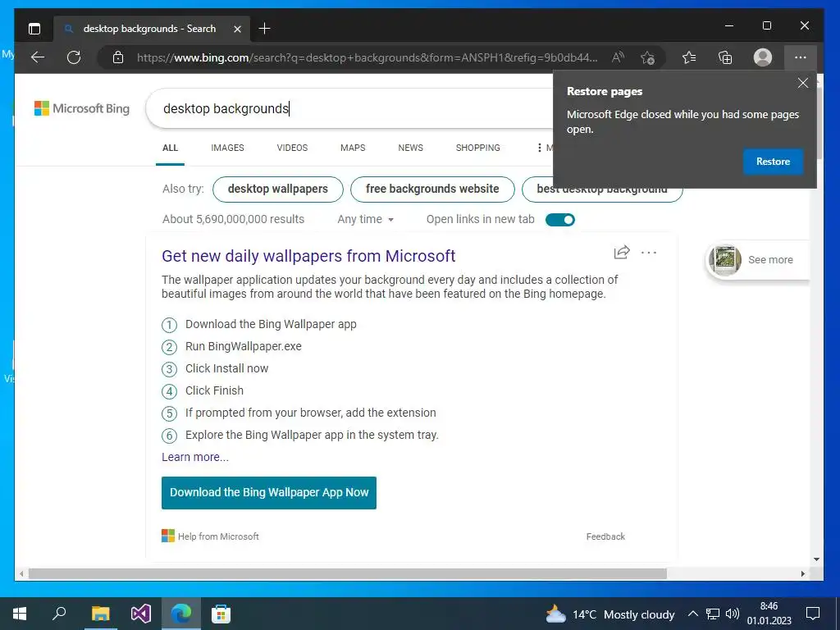
Task: Open Collections icon in toolbar
Action: tap(725, 57)
